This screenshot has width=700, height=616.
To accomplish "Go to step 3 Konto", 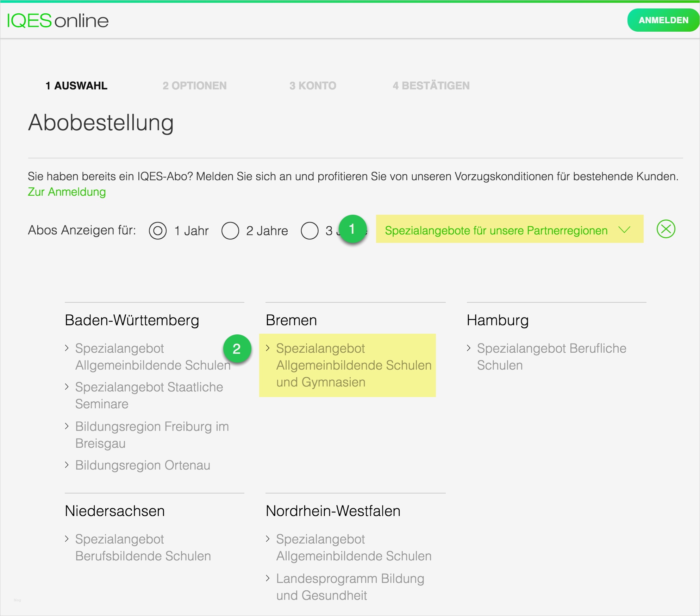I will [313, 86].
